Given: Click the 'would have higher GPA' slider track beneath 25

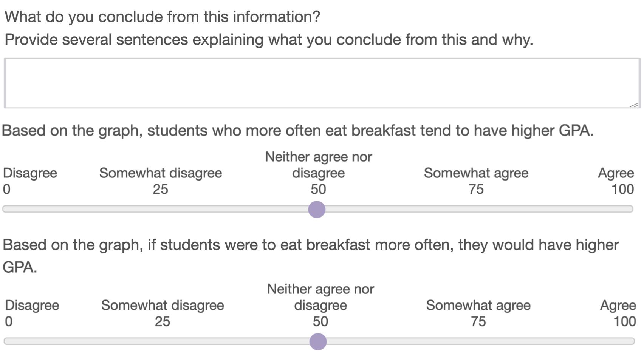Looking at the screenshot, I should click(162, 341).
